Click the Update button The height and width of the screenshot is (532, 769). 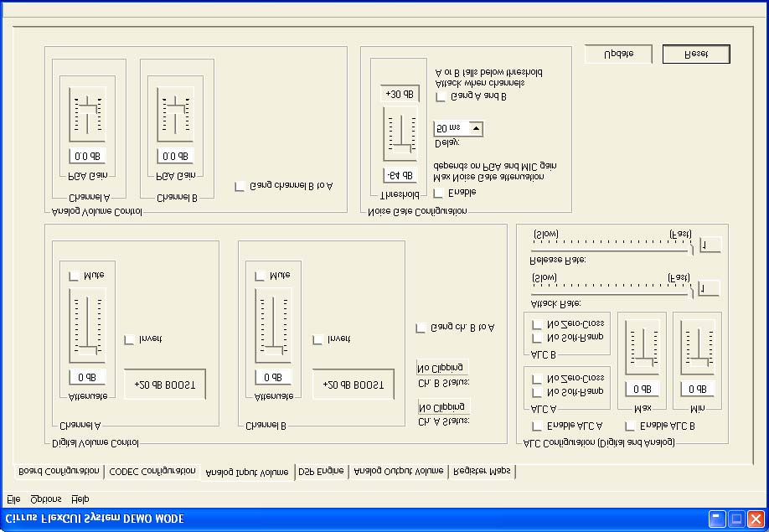tap(617, 53)
